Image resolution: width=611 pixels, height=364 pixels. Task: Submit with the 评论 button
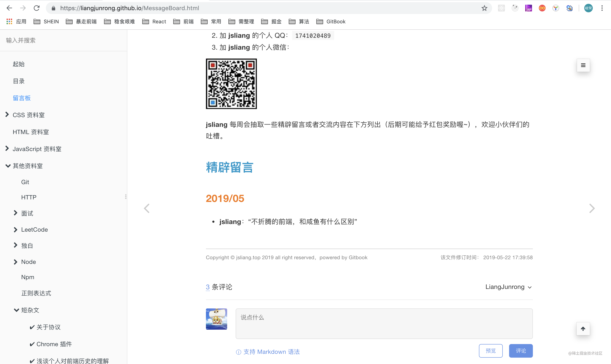(521, 351)
